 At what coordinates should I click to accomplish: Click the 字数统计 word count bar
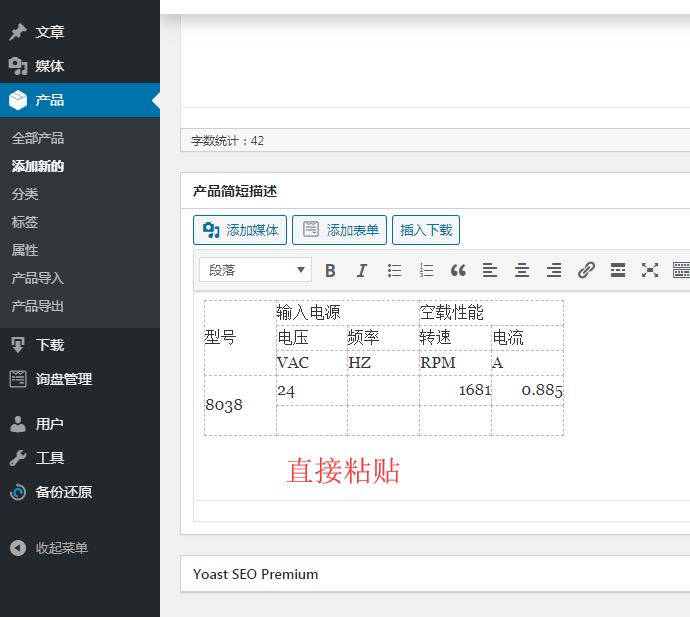click(435, 140)
